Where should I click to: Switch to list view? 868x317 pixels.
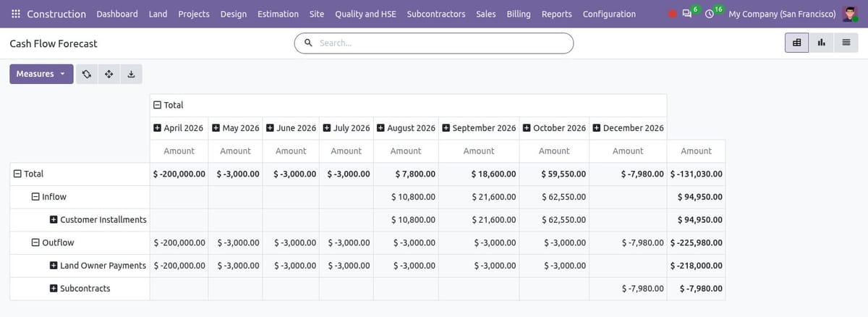[x=846, y=43]
